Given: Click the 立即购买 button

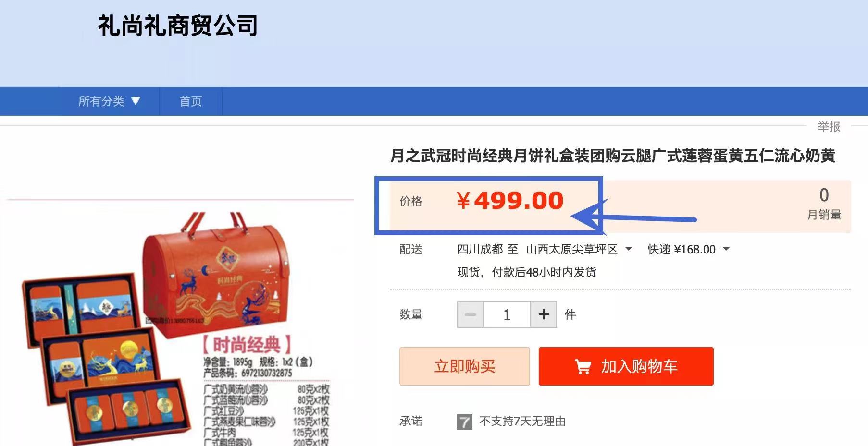Looking at the screenshot, I should 465,366.
